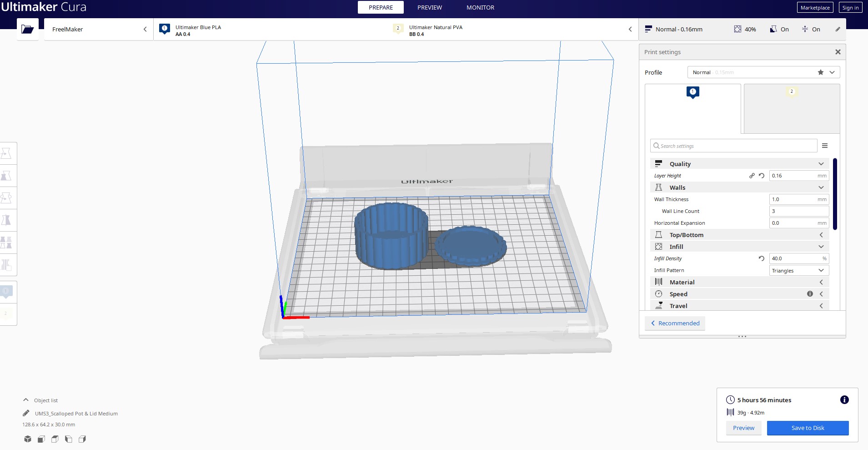
Task: Expand the Speed settings section
Action: (739, 294)
